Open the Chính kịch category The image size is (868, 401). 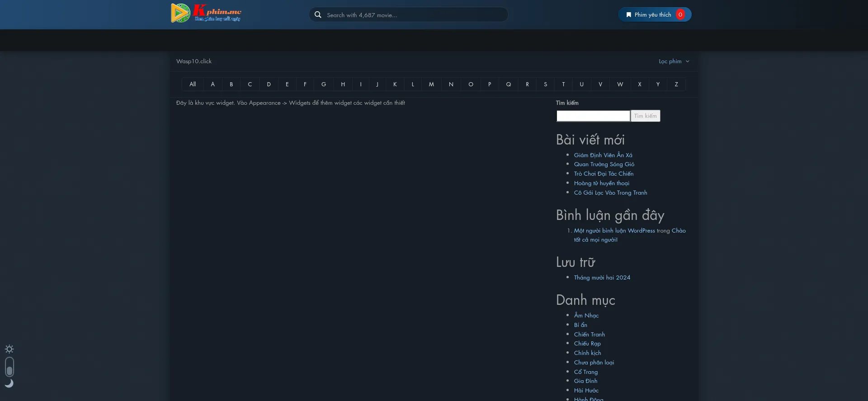pos(588,353)
